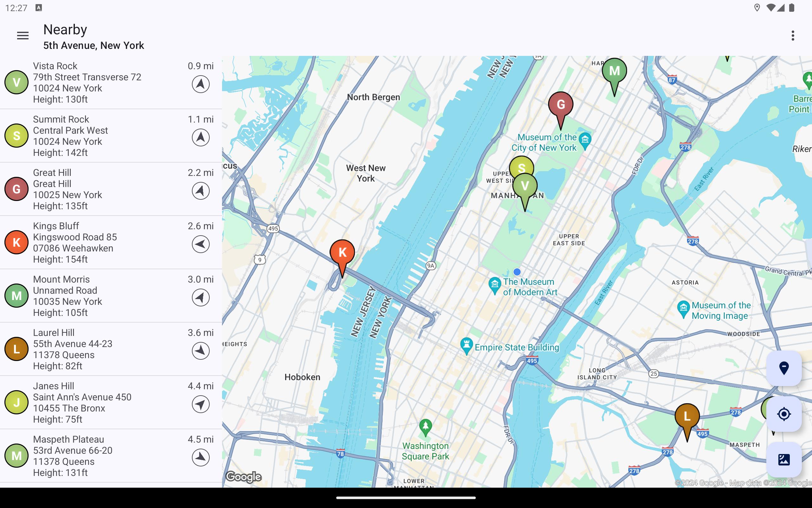This screenshot has width=812, height=508.
Task: Click the green M circle for Mount Morris
Action: coord(16,296)
